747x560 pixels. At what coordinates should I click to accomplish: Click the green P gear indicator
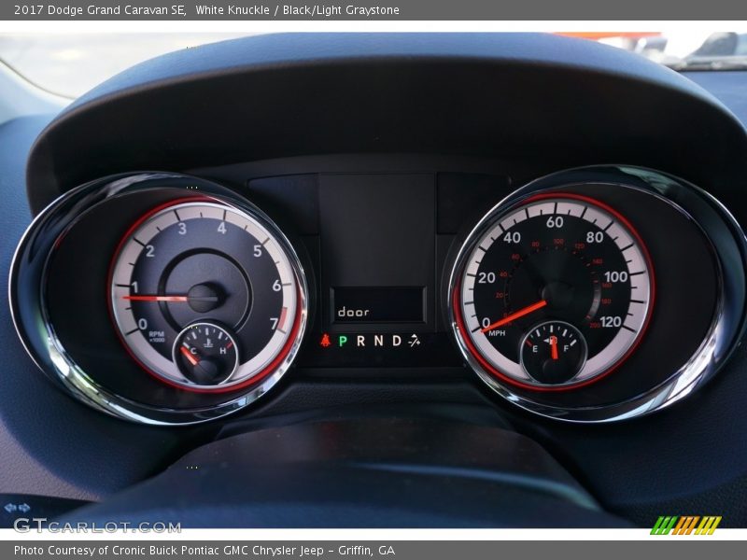coord(343,341)
